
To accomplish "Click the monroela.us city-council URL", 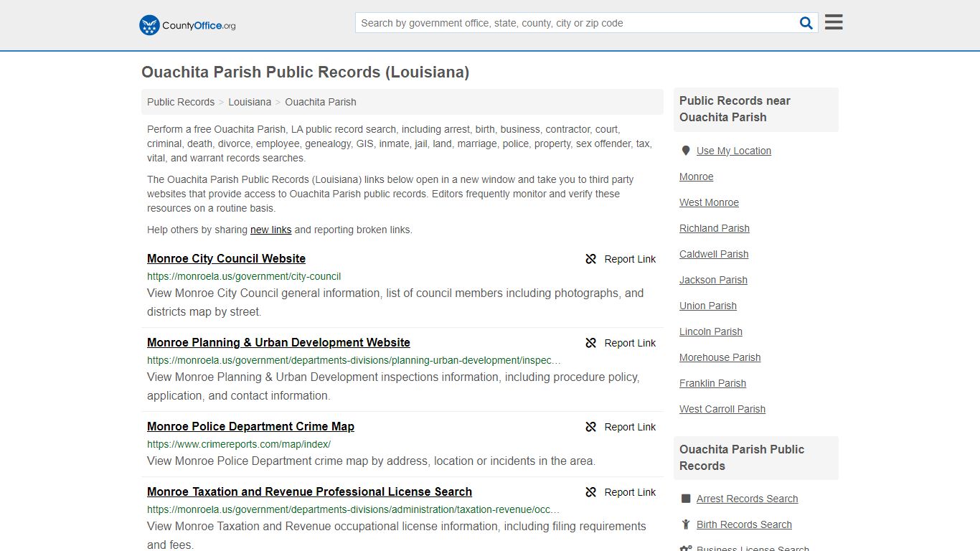I will 244,276.
